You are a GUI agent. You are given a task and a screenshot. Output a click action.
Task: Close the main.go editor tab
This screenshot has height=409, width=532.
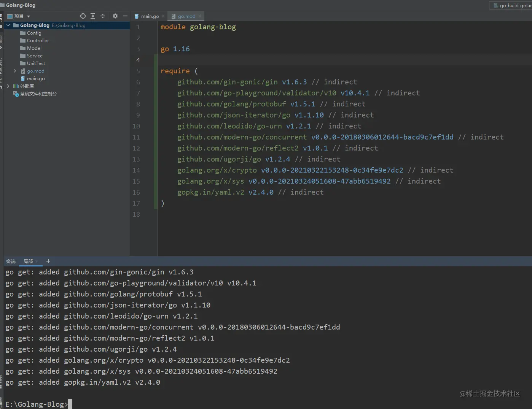point(163,16)
